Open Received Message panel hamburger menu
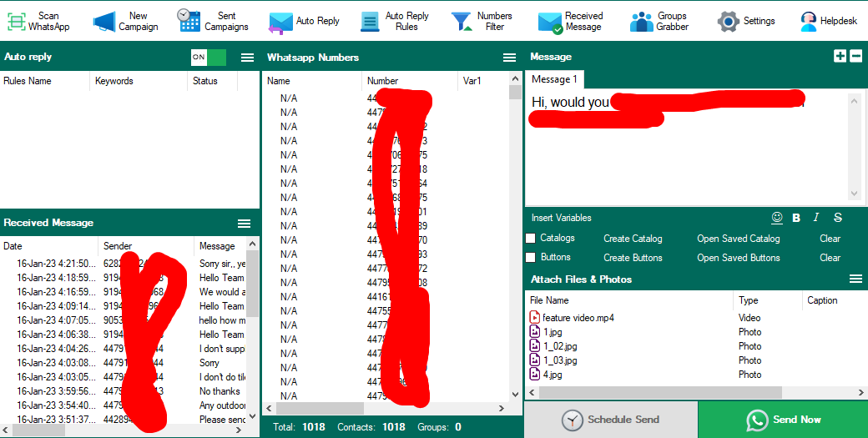Screen dimensions: 868x438 coord(244,224)
